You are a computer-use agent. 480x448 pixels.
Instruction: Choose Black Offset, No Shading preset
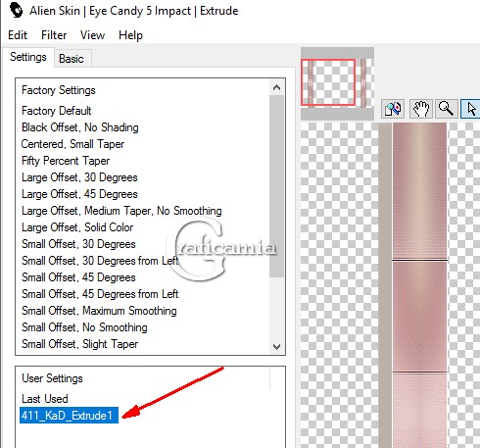[80, 127]
